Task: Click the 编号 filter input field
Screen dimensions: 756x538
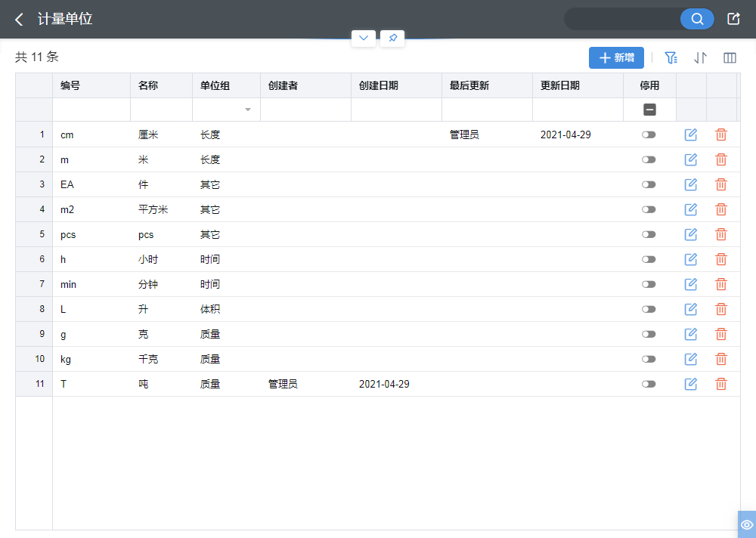Action: pos(91,110)
